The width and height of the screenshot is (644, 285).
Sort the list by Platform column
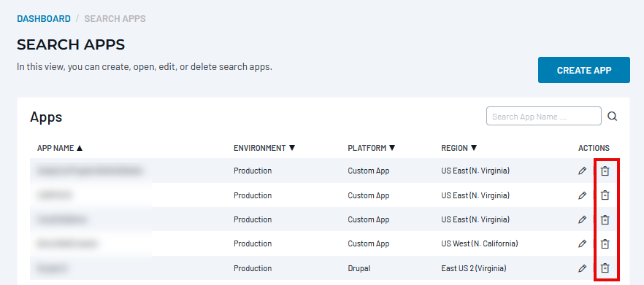(371, 148)
